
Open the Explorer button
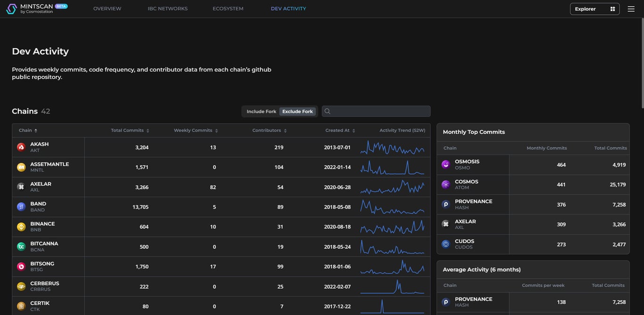click(x=595, y=9)
